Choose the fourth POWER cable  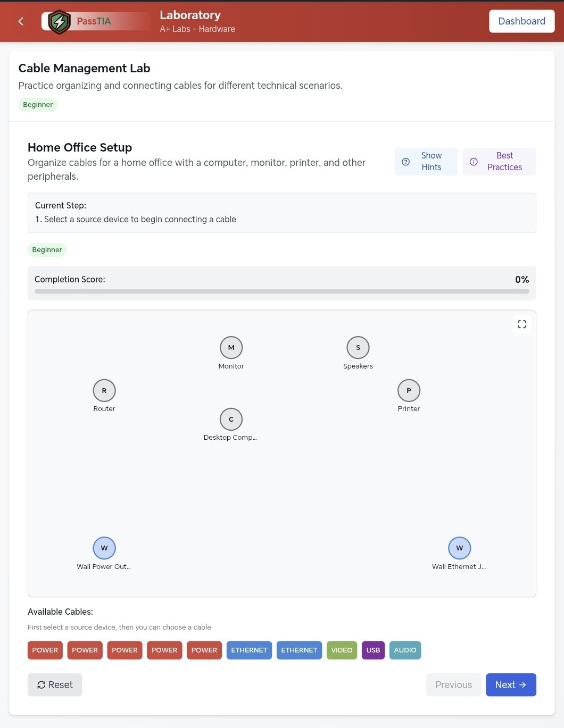(164, 650)
